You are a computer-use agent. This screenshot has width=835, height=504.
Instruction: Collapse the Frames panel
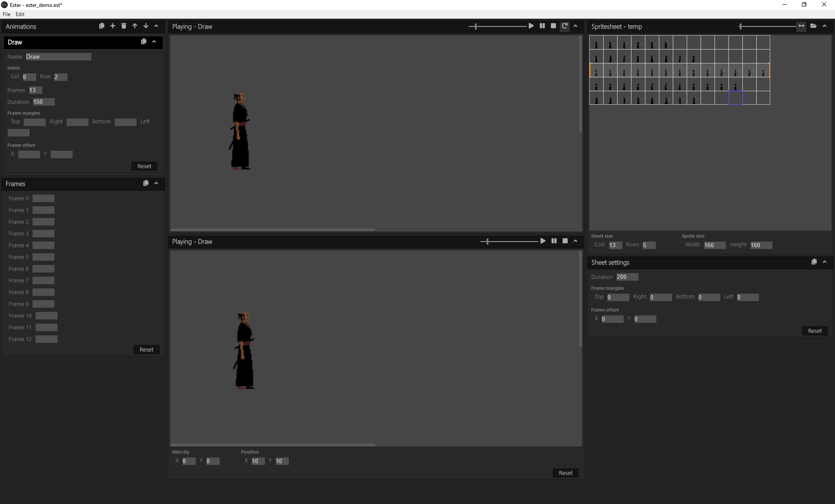[156, 183]
